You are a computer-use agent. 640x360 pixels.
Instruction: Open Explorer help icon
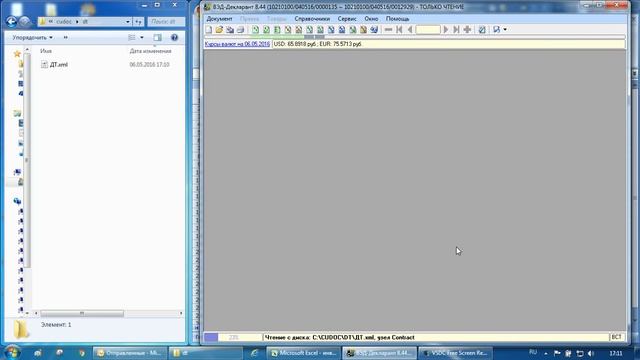pos(174,38)
